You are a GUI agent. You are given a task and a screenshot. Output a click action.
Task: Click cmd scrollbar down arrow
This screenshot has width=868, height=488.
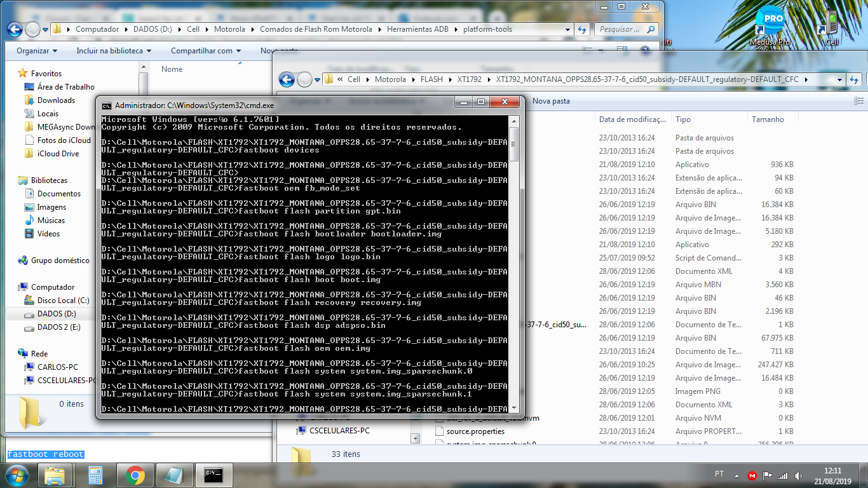[513, 409]
